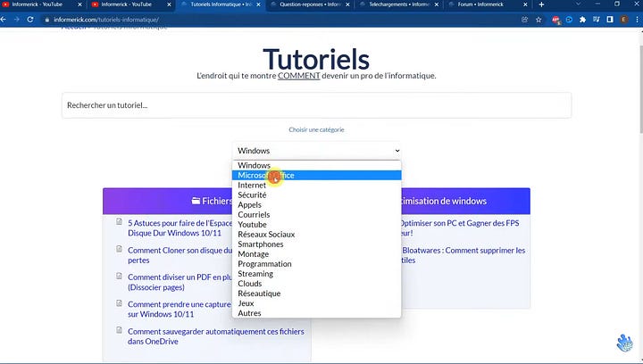This screenshot has height=364, width=643.
Task: Close the Forum • Informerick tab
Action: (526, 4)
